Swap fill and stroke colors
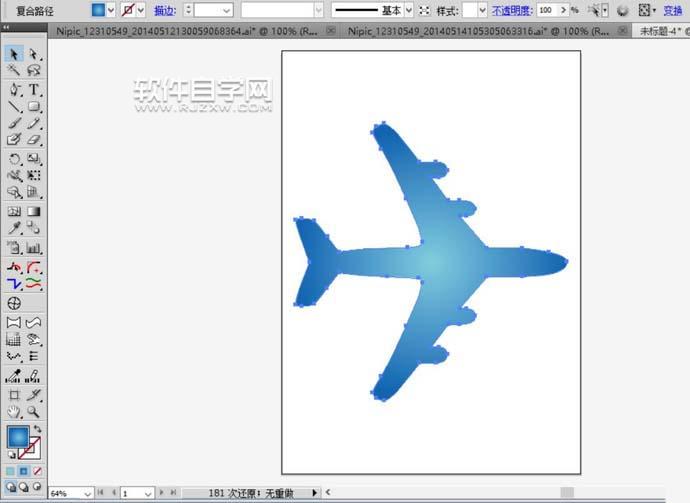Screen dimensions: 690x503 tap(37, 429)
